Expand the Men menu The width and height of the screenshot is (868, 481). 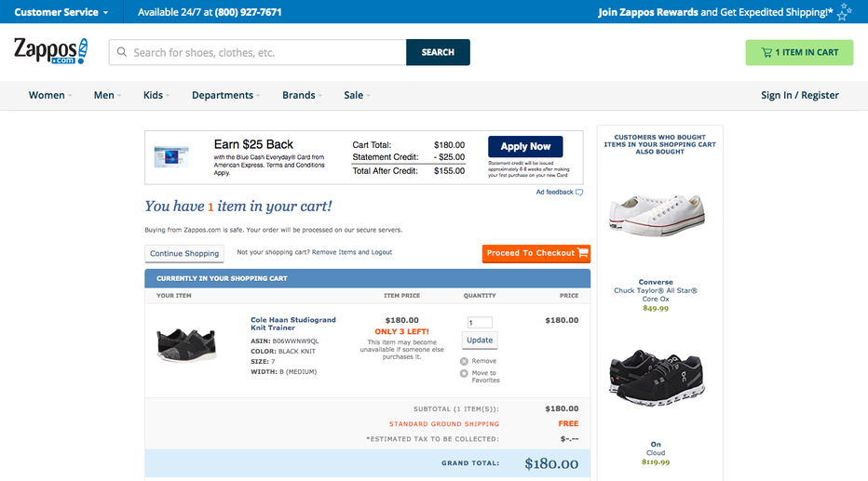[107, 95]
